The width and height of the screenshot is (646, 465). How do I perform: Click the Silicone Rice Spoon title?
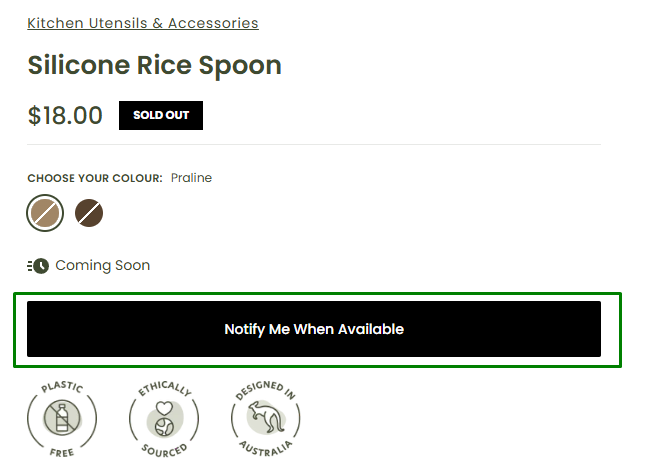(x=154, y=65)
